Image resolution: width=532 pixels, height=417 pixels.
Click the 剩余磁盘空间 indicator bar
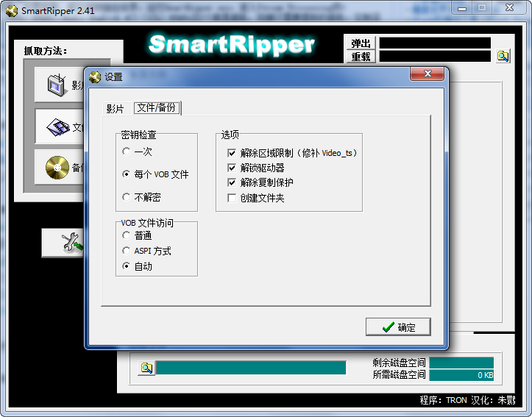(x=461, y=363)
